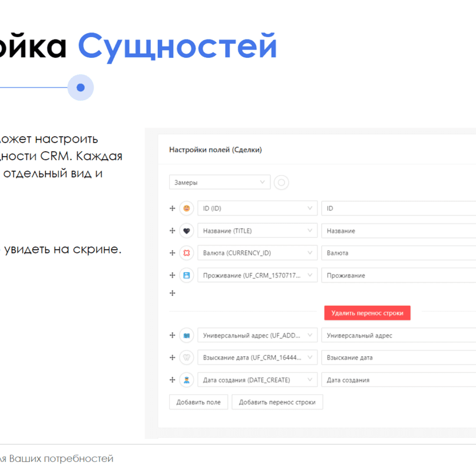Click the red Удалить перенос строки button
The width and height of the screenshot is (476, 476).
point(368,313)
